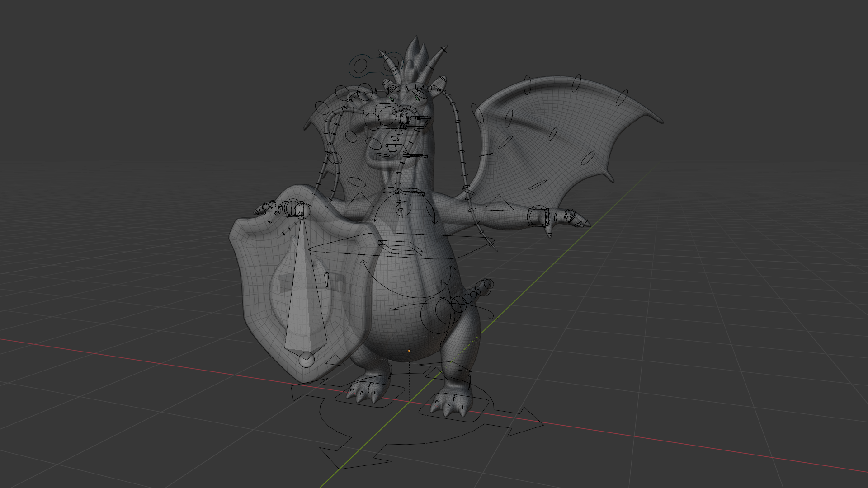The image size is (868, 488).
Task: Click the small triangle control below the shield
Action: point(336,360)
